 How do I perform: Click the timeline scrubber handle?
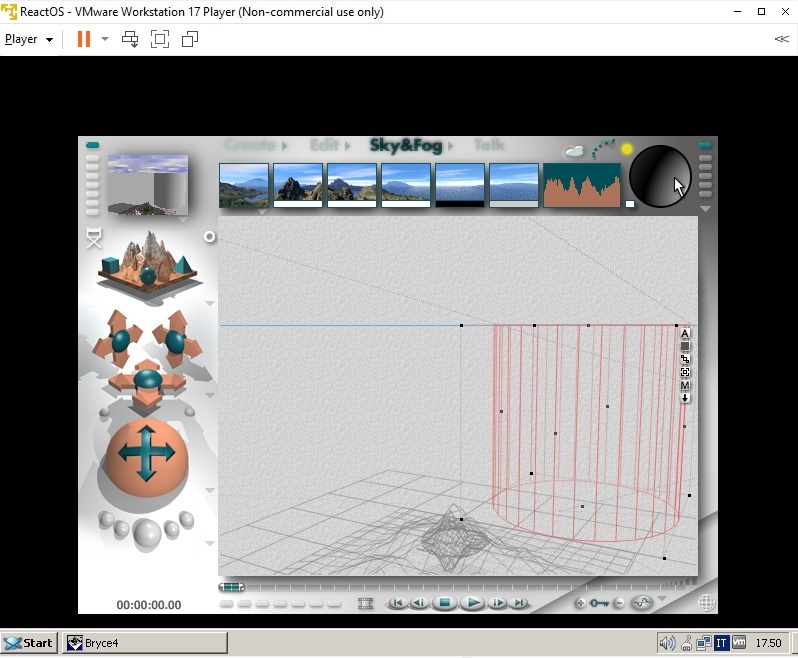click(x=232, y=587)
